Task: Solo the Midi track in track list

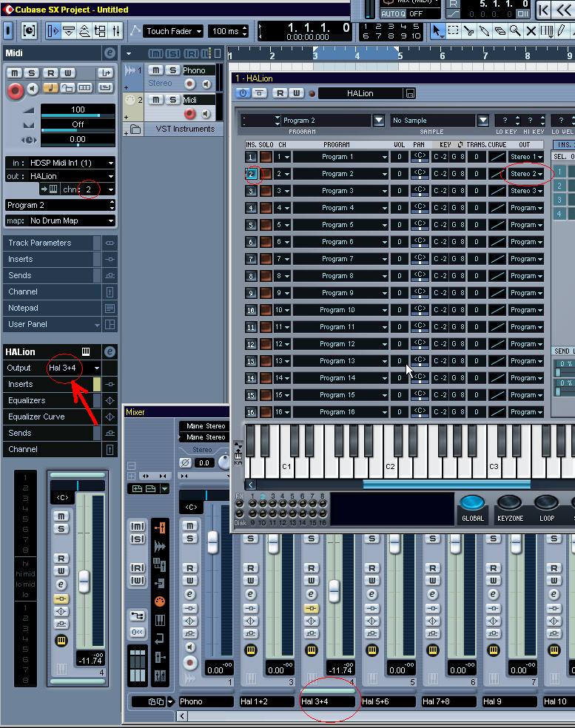Action: point(172,100)
